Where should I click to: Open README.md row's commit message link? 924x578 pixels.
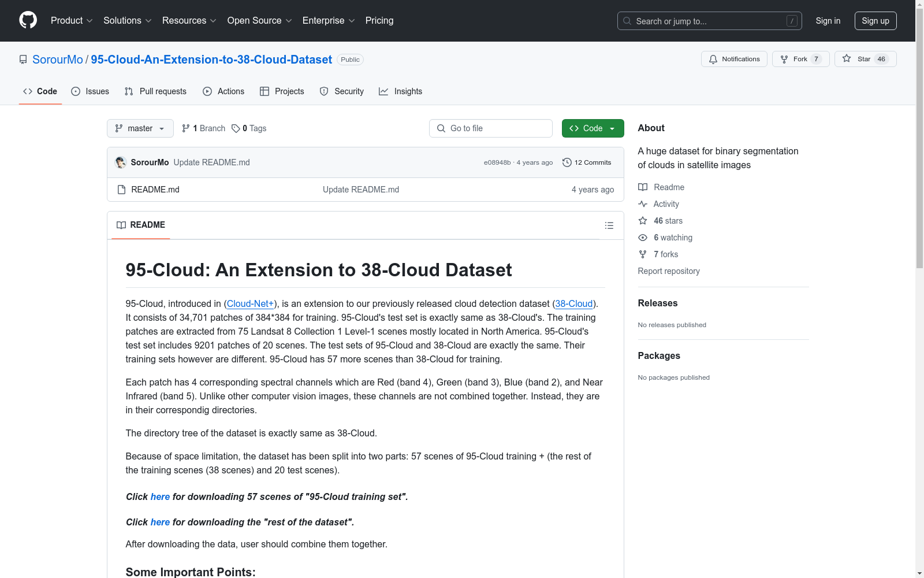tap(361, 190)
